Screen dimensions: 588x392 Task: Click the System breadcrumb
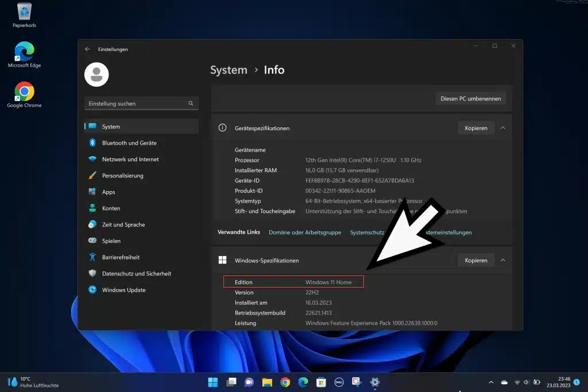coord(229,70)
